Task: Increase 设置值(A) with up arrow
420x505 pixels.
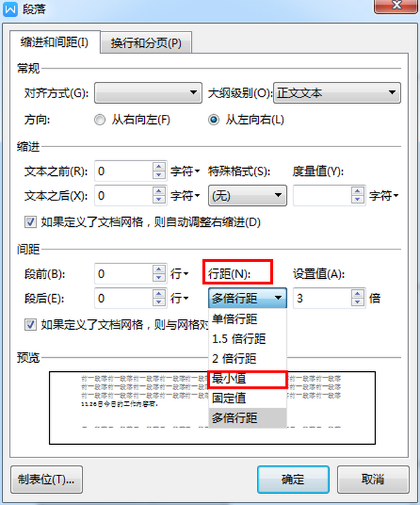Action: [x=358, y=294]
